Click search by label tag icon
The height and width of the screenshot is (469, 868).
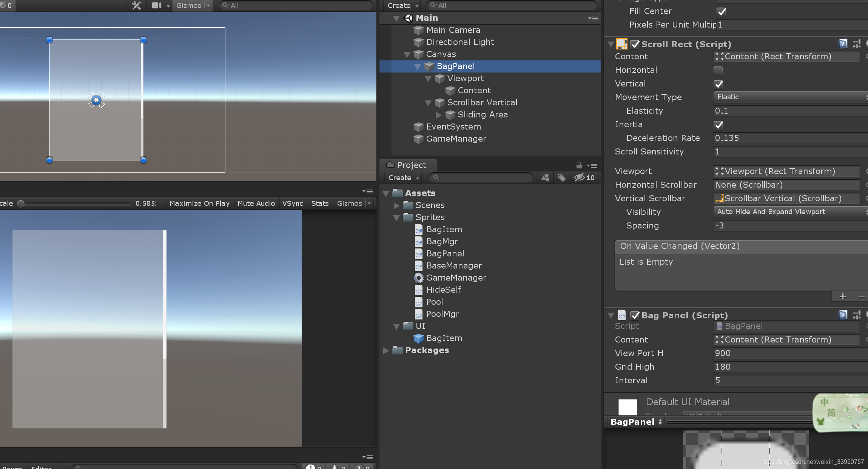tap(561, 177)
